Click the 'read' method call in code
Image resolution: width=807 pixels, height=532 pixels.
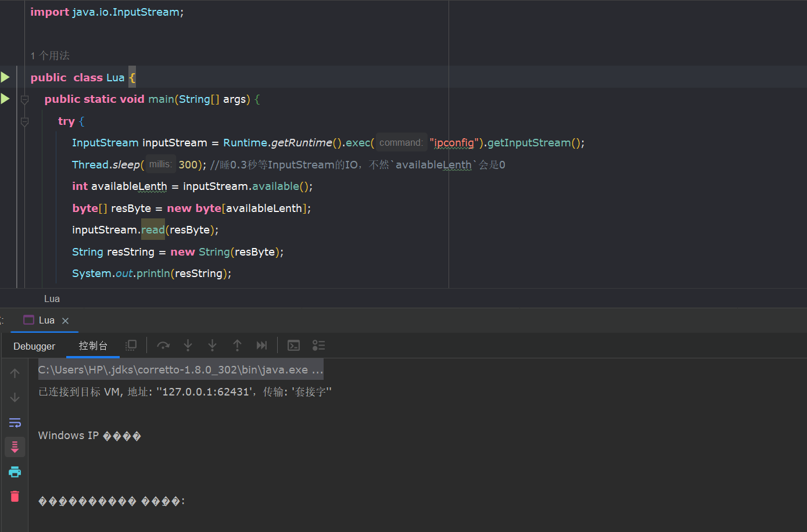pyautogui.click(x=153, y=230)
